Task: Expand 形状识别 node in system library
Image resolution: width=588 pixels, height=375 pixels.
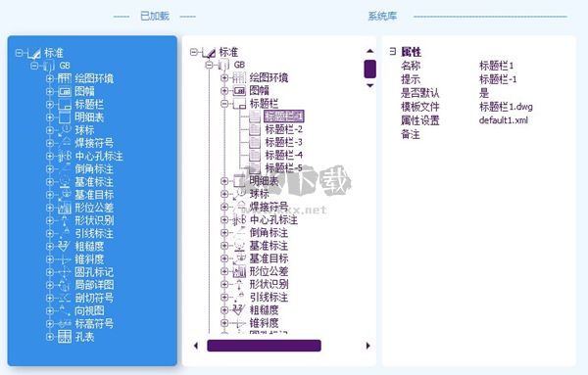Action: click(x=224, y=284)
